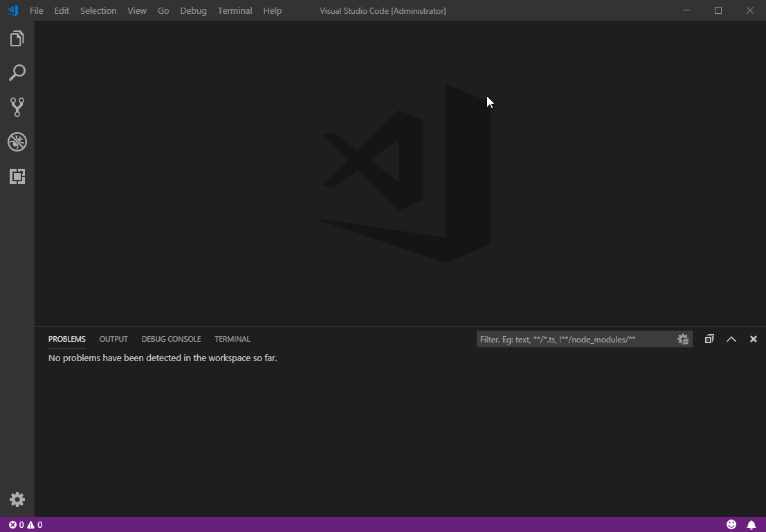Open the Help menu
This screenshot has width=766, height=532.
[272, 11]
